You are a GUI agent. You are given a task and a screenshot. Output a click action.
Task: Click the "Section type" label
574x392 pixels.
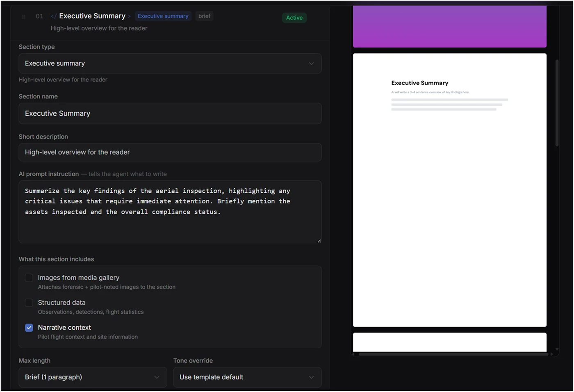pyautogui.click(x=36, y=47)
